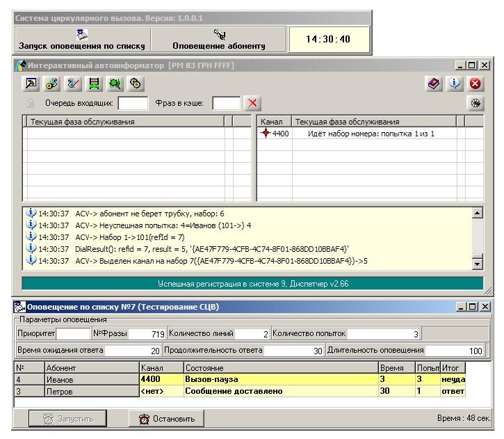
Task: Click the blue information icon button
Action: [455, 83]
